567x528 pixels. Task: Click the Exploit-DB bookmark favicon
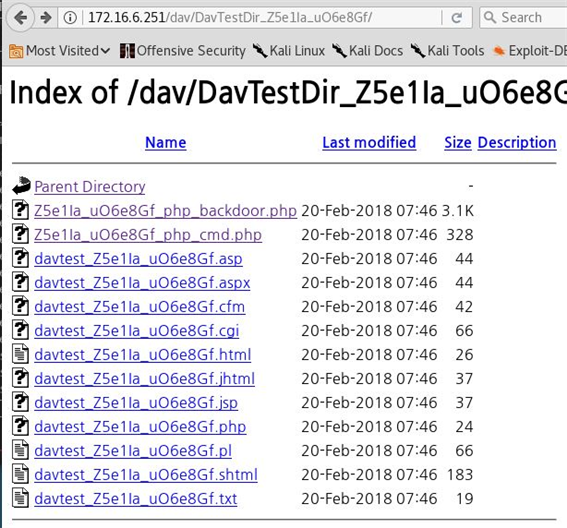[x=499, y=51]
